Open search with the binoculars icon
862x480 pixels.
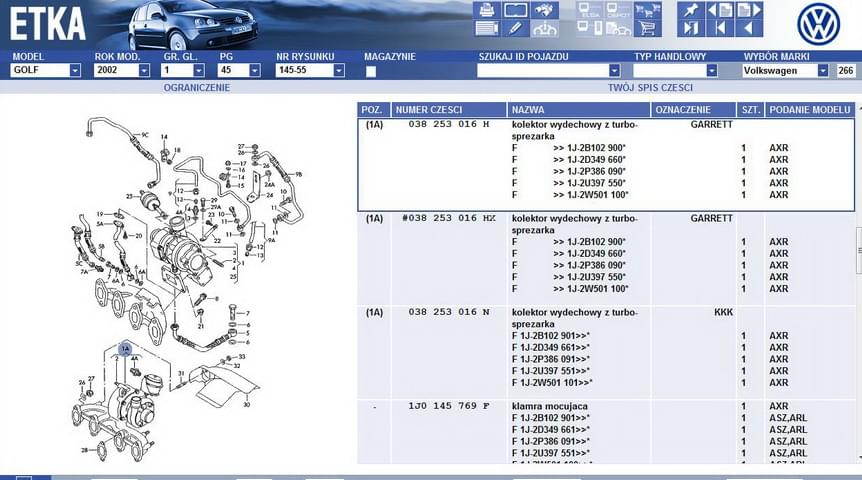(x=545, y=10)
